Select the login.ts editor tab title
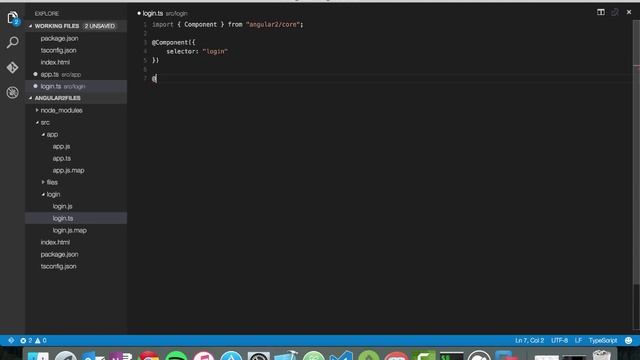This screenshot has height=360, width=640. [x=153, y=13]
